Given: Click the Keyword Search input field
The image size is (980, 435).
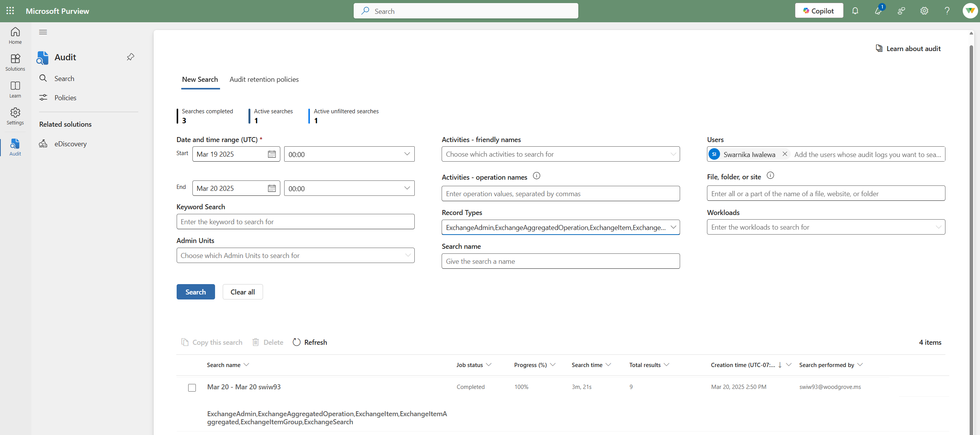Looking at the screenshot, I should (x=295, y=222).
